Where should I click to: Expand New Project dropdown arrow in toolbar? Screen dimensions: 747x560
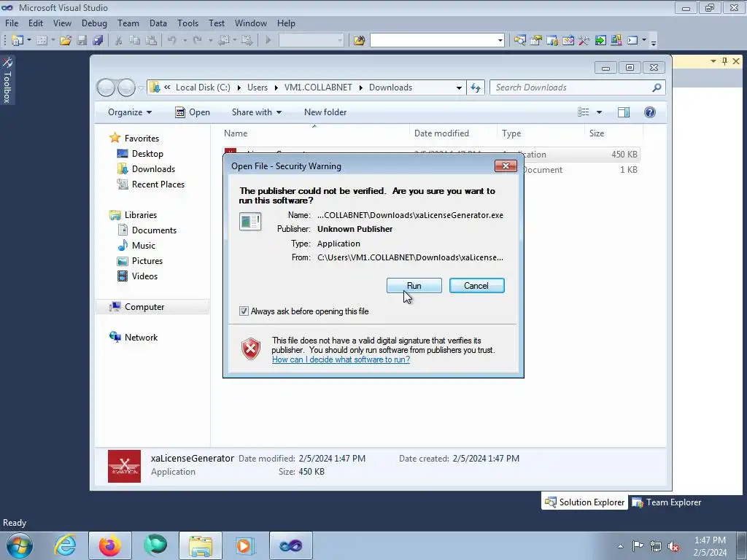(28, 41)
